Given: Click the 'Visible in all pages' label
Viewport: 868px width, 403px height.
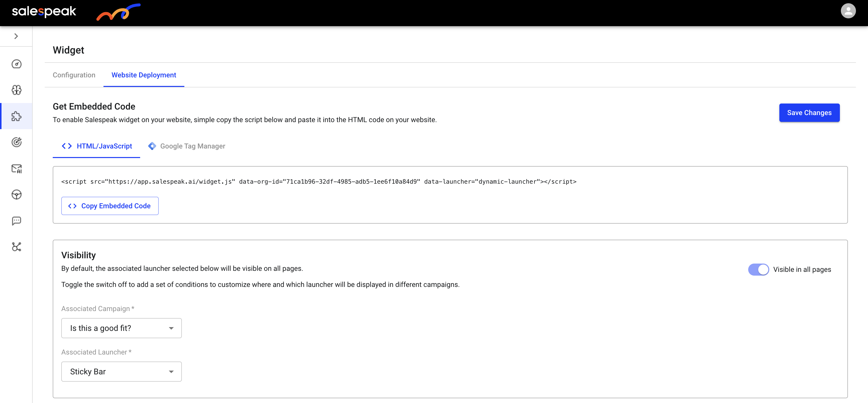Looking at the screenshot, I should (x=802, y=270).
